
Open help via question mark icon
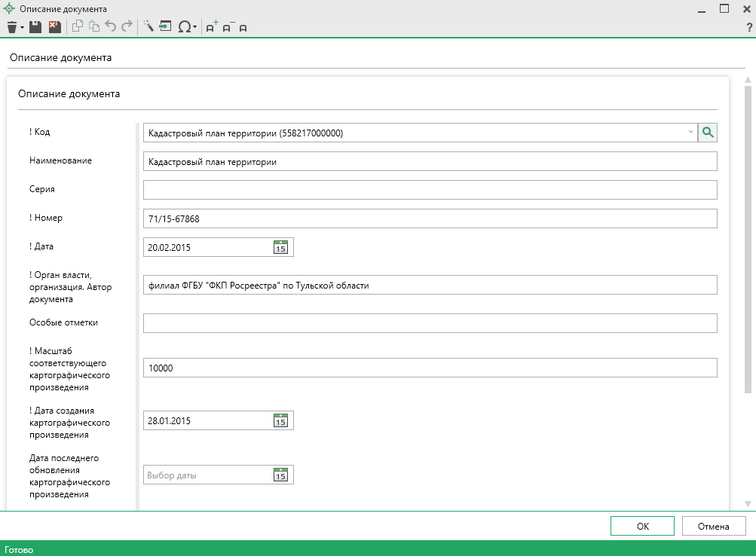[748, 27]
